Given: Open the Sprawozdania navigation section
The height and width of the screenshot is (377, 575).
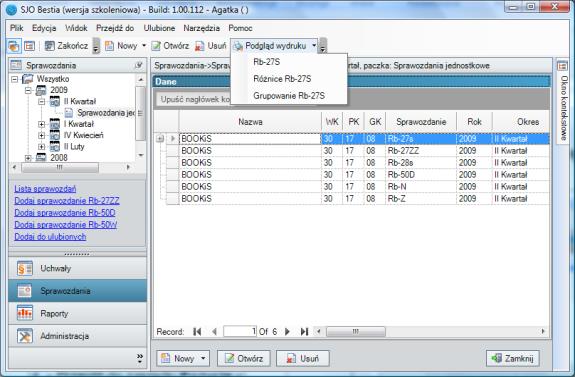Looking at the screenshot, I should [x=77, y=291].
